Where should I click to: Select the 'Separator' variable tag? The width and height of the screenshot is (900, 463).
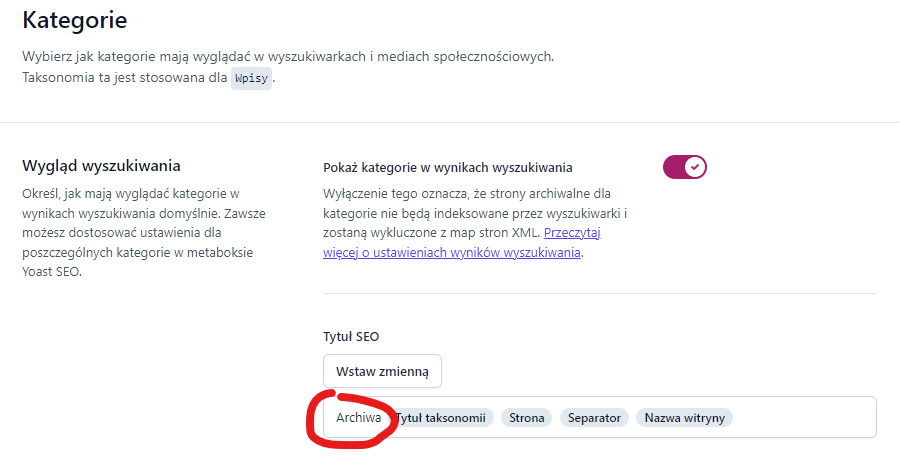click(x=594, y=418)
